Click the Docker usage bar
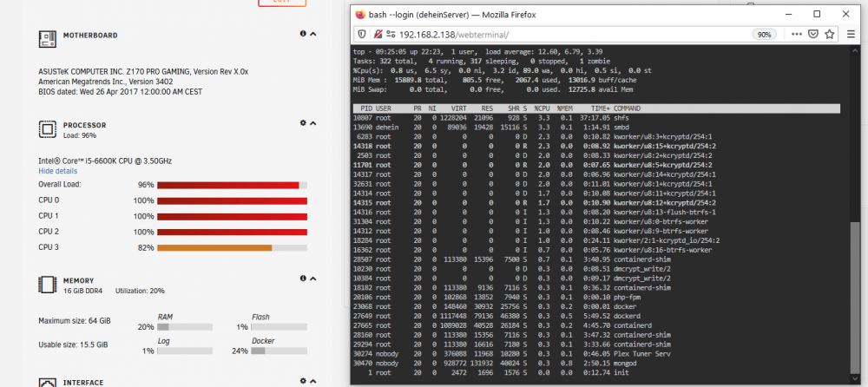 tap(279, 351)
